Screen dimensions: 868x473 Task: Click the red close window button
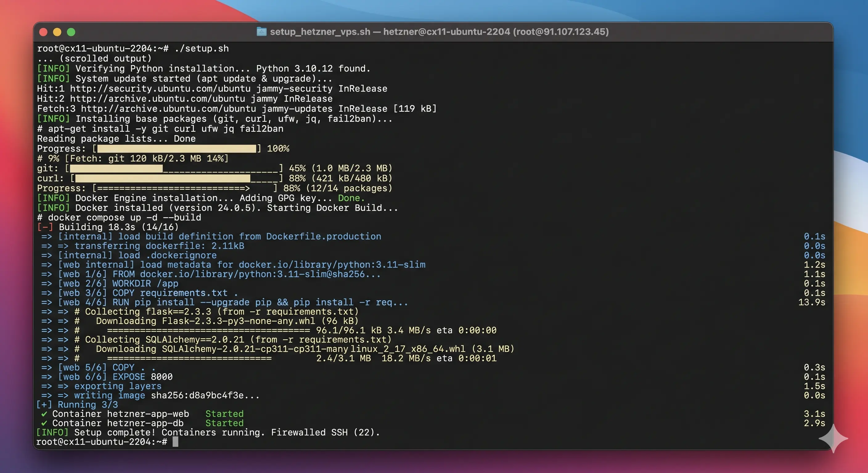tap(43, 32)
